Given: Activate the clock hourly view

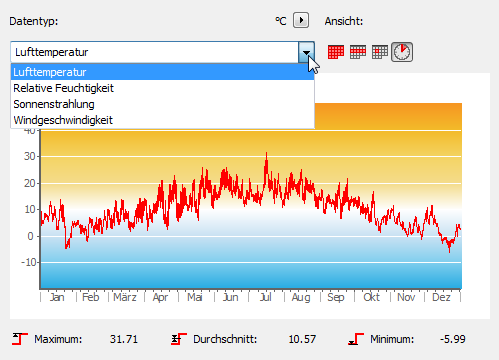Looking at the screenshot, I should coord(402,52).
